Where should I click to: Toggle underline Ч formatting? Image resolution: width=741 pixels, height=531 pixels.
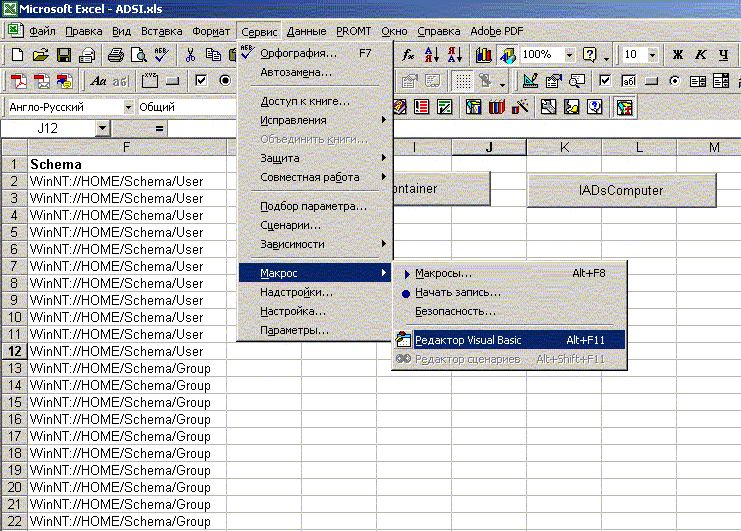[724, 55]
